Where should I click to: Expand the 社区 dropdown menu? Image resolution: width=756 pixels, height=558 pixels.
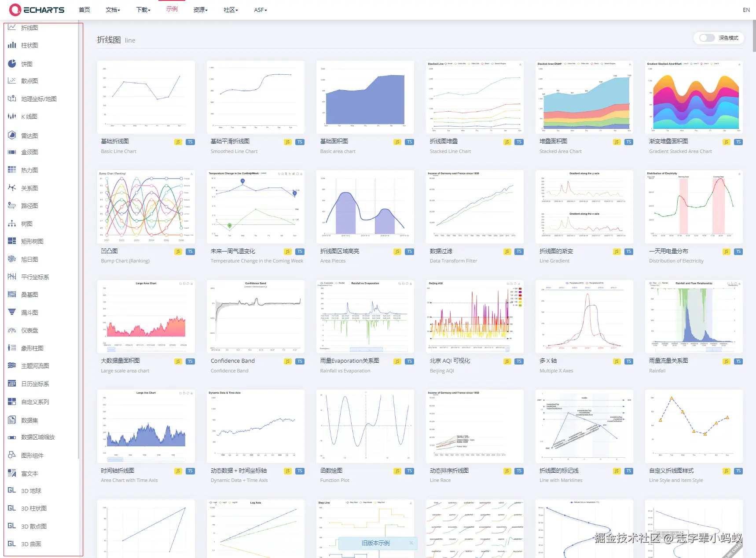(x=231, y=10)
